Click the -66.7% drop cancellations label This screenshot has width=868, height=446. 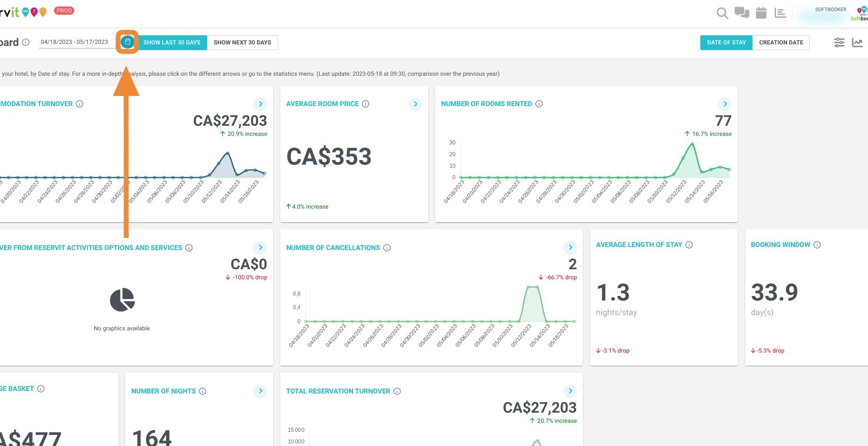557,277
